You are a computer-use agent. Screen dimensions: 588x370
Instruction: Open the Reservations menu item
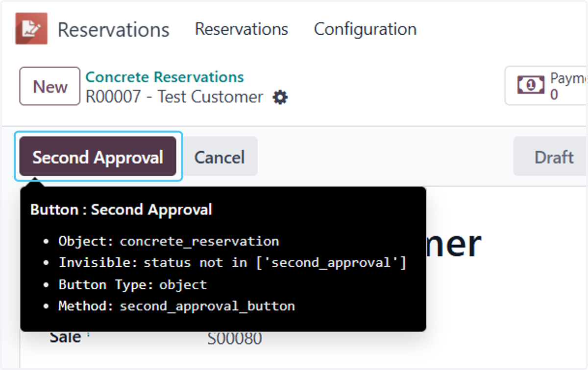(242, 29)
